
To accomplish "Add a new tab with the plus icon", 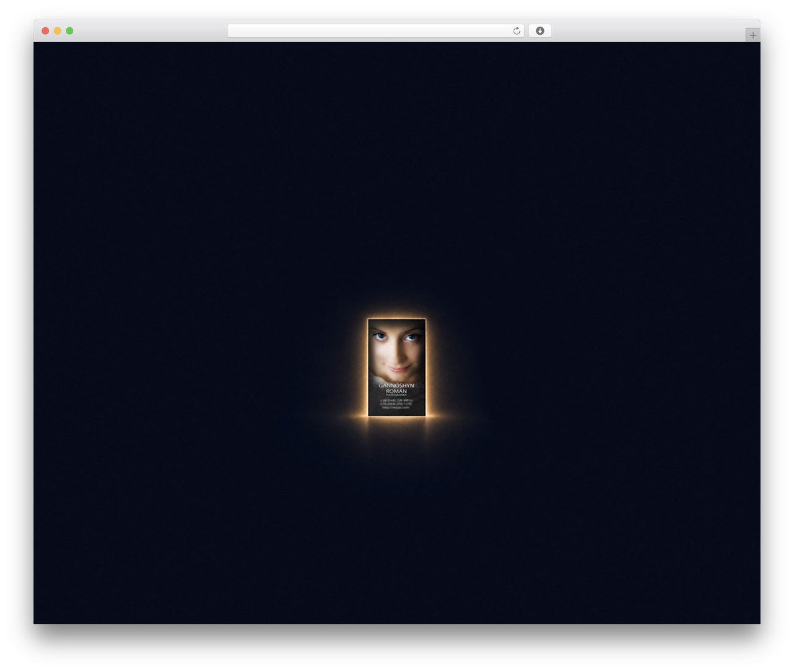I will coord(753,35).
